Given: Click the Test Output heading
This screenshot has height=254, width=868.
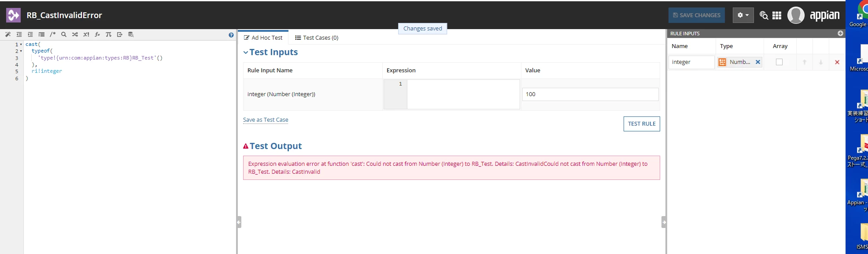Looking at the screenshot, I should (x=276, y=146).
